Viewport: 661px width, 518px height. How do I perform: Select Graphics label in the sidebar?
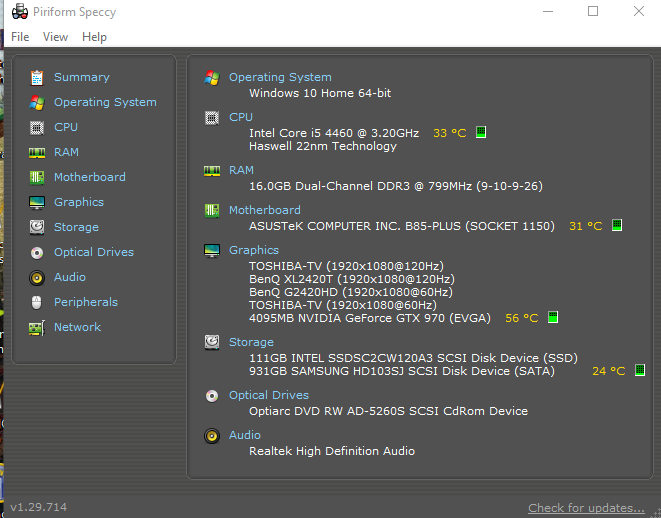[79, 202]
